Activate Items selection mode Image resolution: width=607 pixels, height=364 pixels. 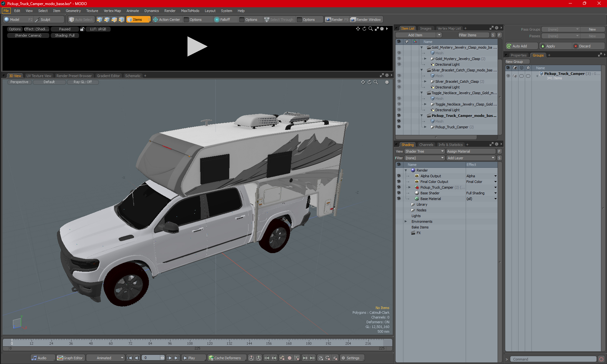pyautogui.click(x=138, y=20)
